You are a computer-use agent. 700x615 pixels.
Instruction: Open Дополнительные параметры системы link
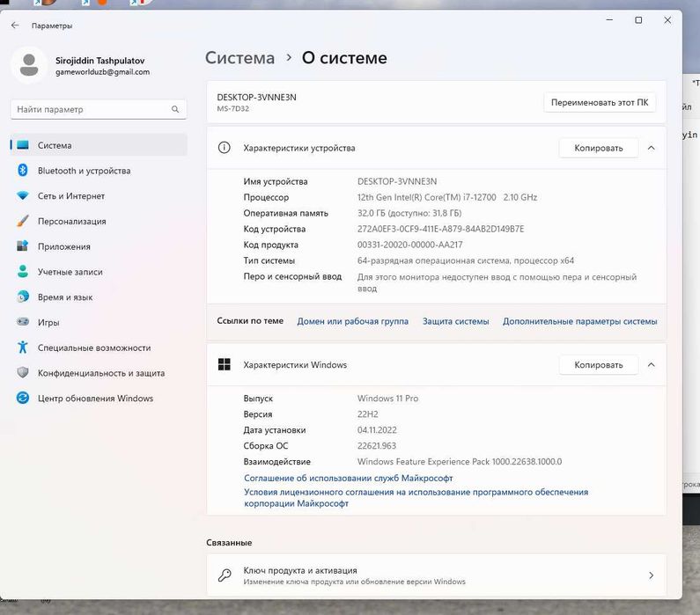580,321
